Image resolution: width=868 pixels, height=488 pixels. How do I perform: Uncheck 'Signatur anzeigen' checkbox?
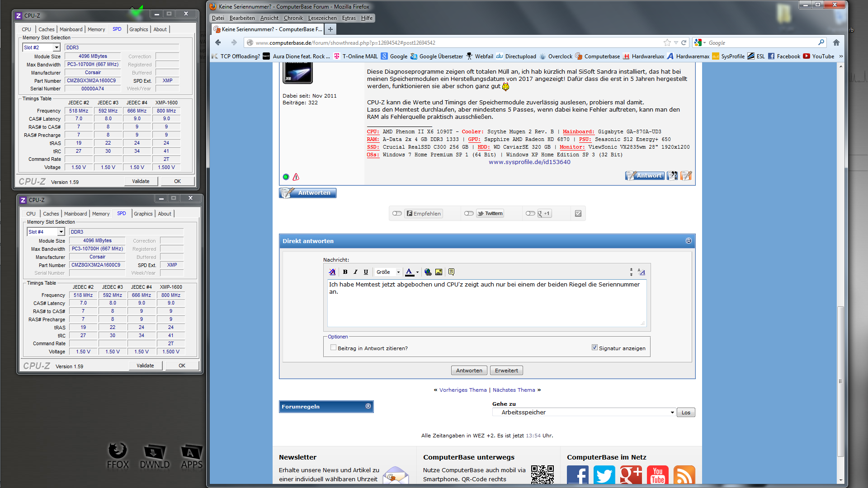[594, 347]
